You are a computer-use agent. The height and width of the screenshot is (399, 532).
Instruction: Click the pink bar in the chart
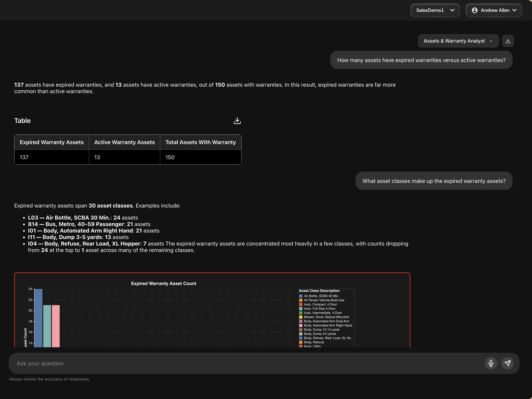(x=56, y=326)
